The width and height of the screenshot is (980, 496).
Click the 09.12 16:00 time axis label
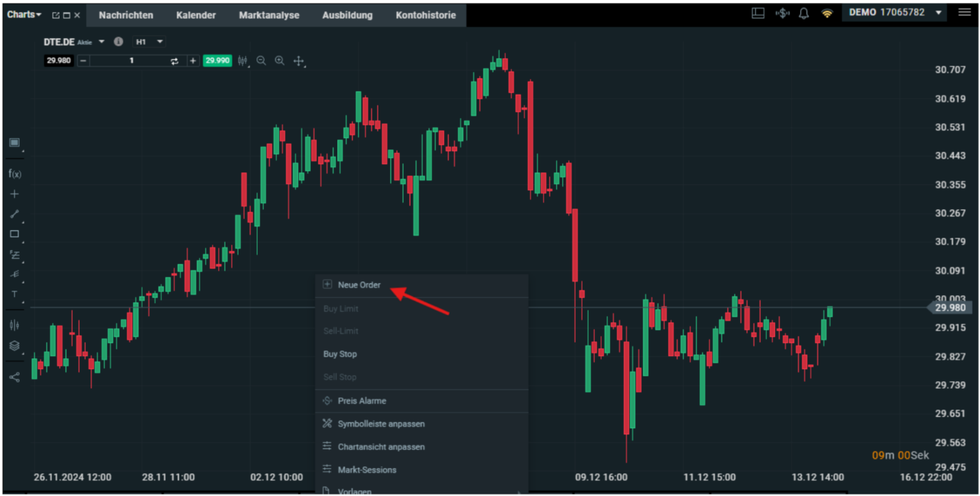click(x=601, y=477)
